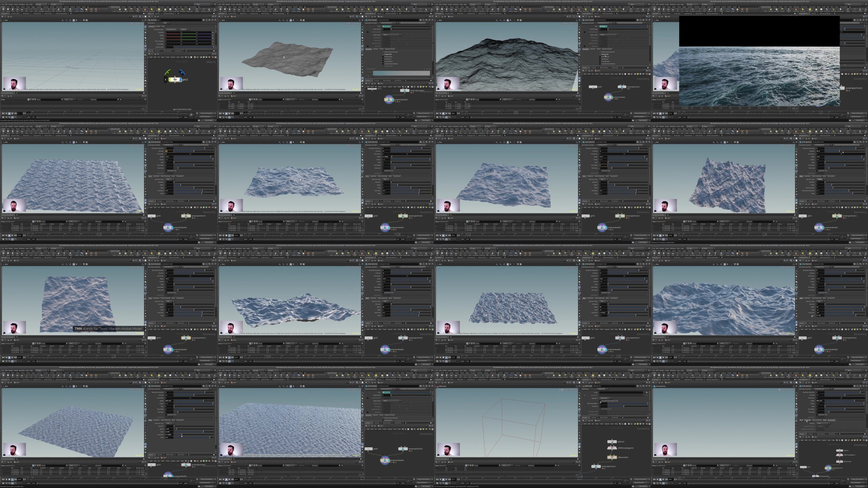
Task: Open the Operation Mean Value dropdown
Action: point(606,398)
